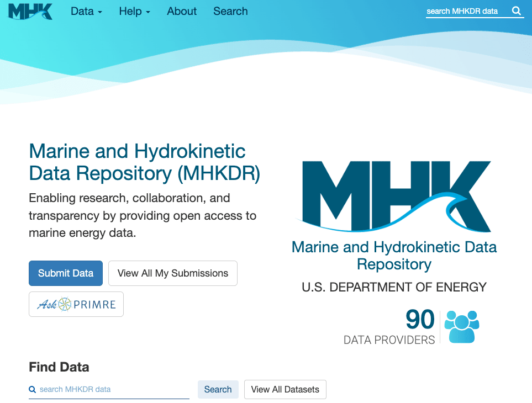Open the Search page from the navbar

pyautogui.click(x=230, y=11)
